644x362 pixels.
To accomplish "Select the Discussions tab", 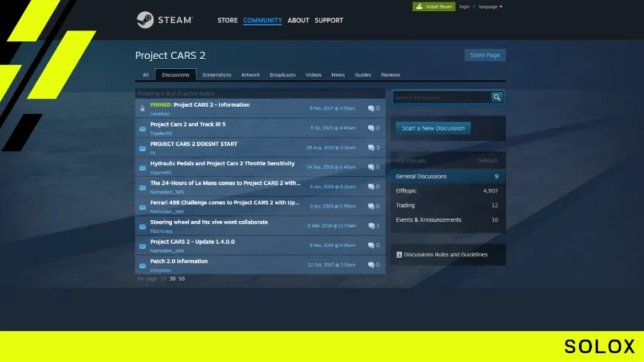I will pyautogui.click(x=175, y=75).
